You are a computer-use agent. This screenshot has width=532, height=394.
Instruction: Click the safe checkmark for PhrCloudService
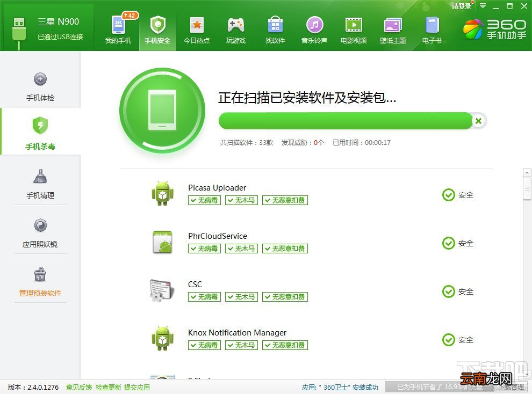(x=449, y=243)
